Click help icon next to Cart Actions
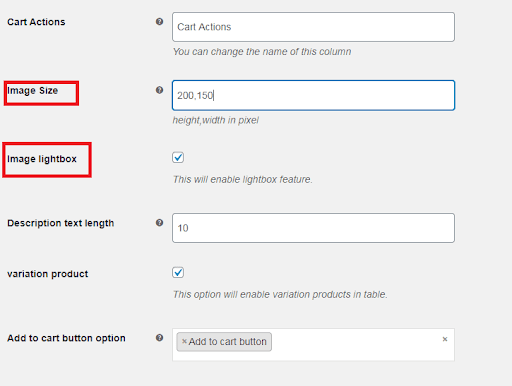 click(x=159, y=22)
